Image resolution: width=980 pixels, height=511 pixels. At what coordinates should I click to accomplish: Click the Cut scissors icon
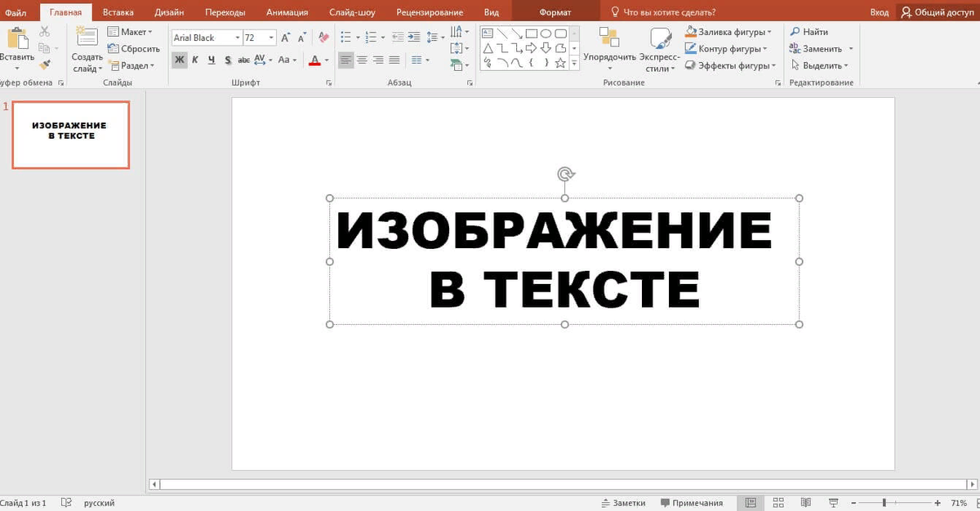[44, 32]
